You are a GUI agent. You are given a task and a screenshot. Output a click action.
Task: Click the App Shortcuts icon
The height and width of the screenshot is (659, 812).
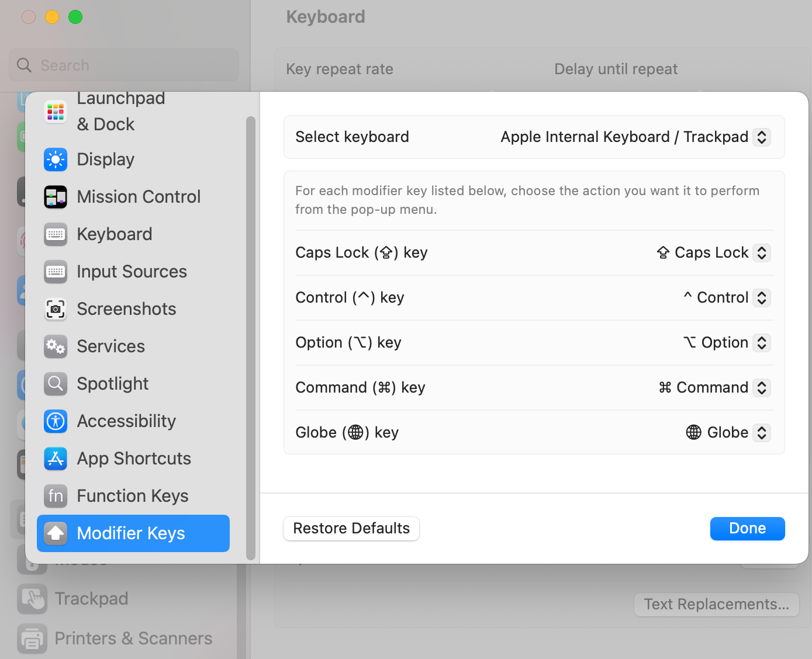56,459
